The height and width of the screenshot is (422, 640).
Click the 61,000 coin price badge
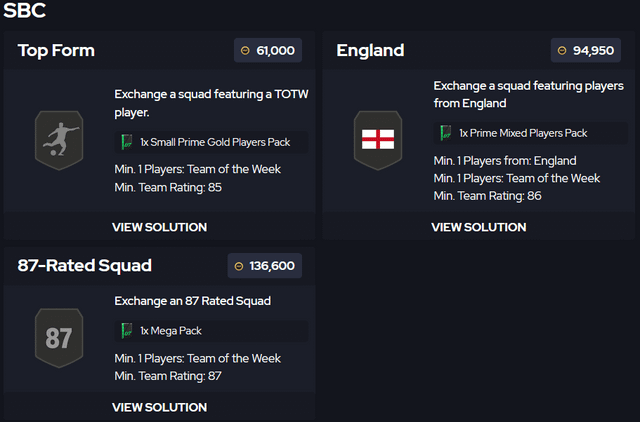(267, 50)
